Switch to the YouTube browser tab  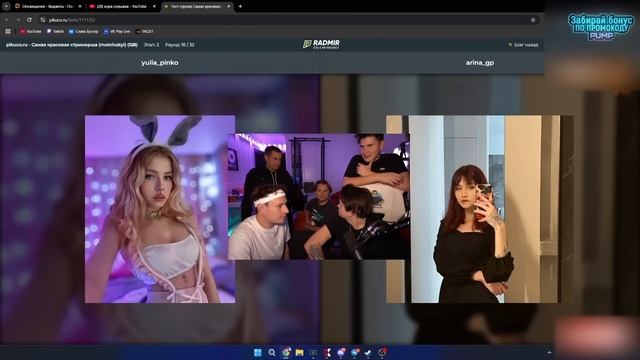122,7
